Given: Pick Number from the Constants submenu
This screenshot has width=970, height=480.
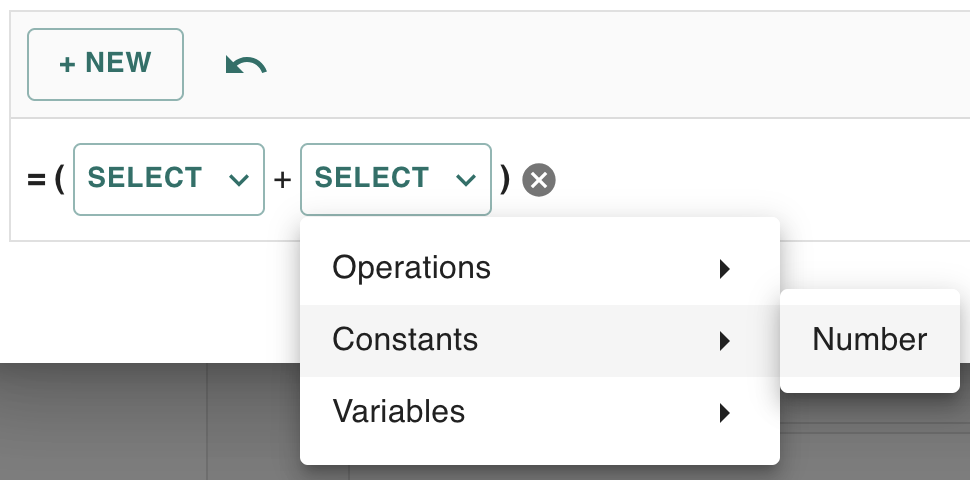Looking at the screenshot, I should [x=869, y=340].
